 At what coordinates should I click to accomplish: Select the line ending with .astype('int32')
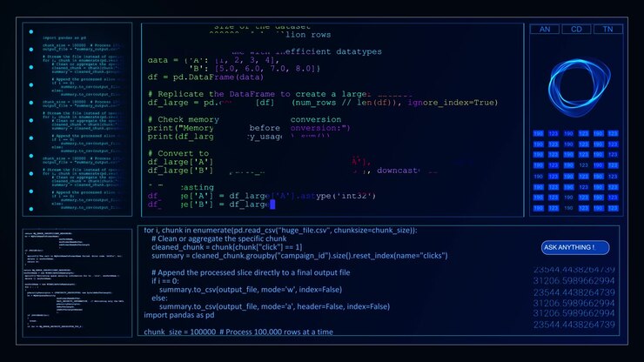(x=262, y=196)
